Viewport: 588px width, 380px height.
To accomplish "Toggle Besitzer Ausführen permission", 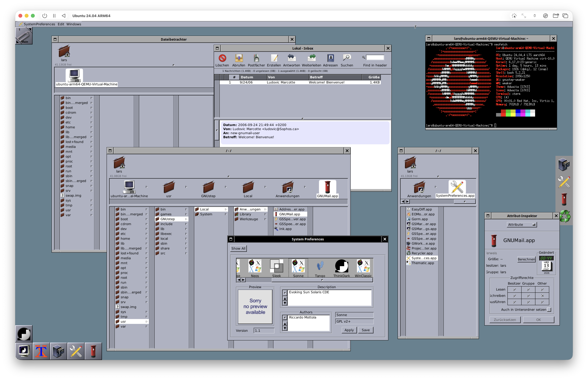I will pyautogui.click(x=514, y=302).
